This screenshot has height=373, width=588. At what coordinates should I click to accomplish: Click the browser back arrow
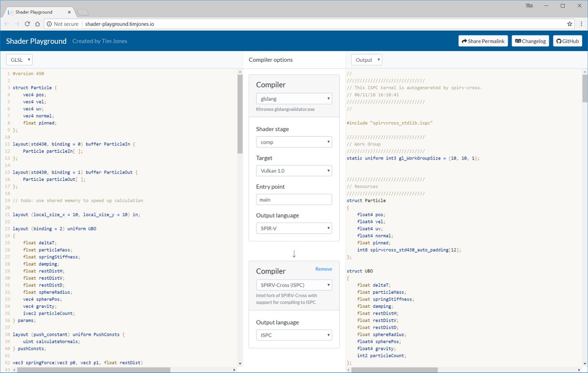point(7,24)
